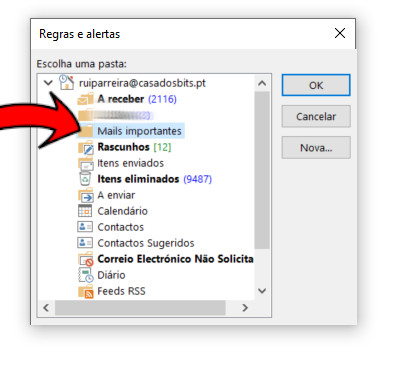Select the Inbox envelope icon next to A receber
This screenshot has height=384, width=400.
[x=85, y=99]
